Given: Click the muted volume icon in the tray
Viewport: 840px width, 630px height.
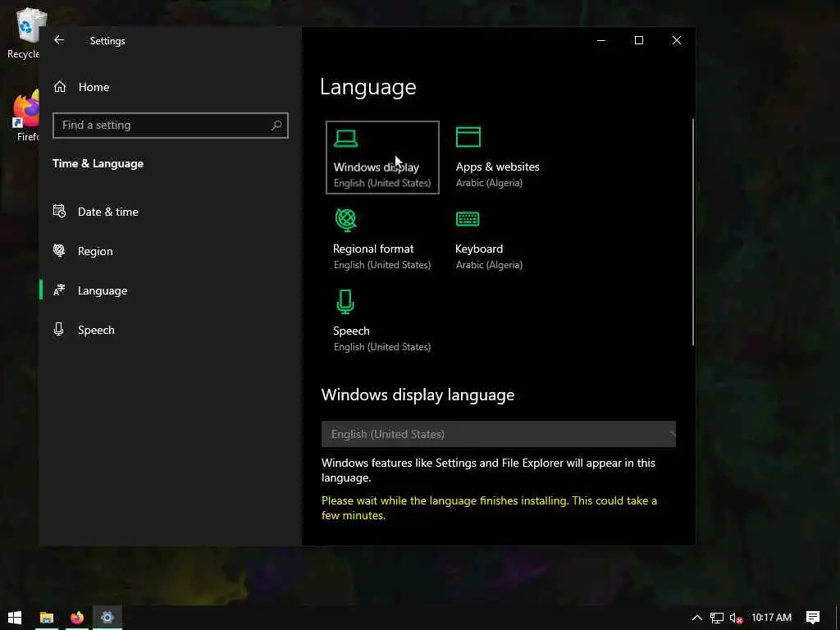Looking at the screenshot, I should [x=736, y=618].
